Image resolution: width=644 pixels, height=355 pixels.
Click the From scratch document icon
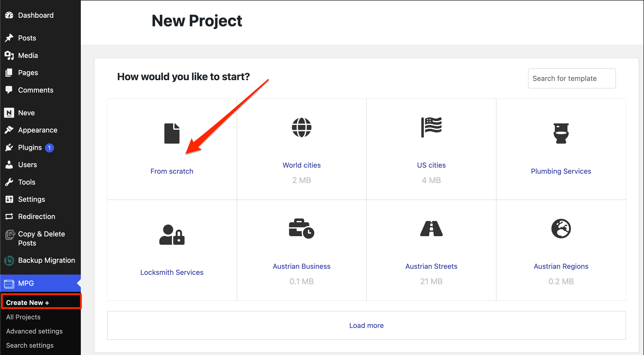[x=172, y=133]
